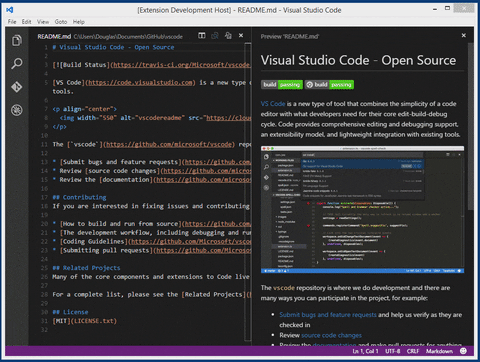Open the File menu
This screenshot has width=480, height=362.
(12, 22)
